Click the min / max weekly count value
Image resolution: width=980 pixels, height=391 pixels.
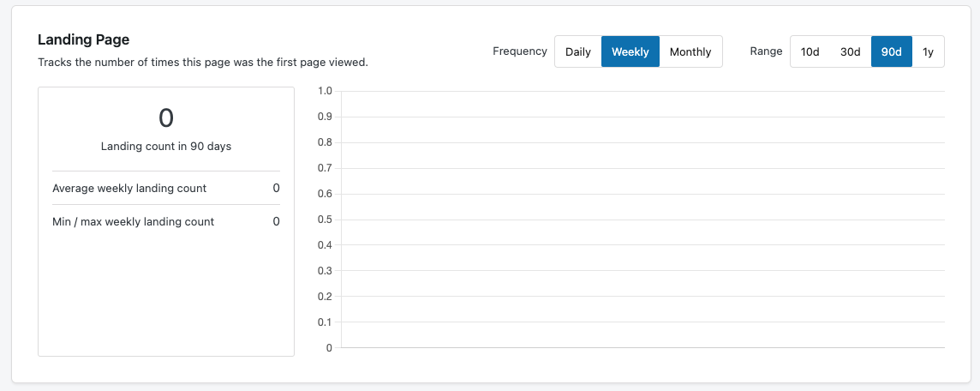coord(276,221)
